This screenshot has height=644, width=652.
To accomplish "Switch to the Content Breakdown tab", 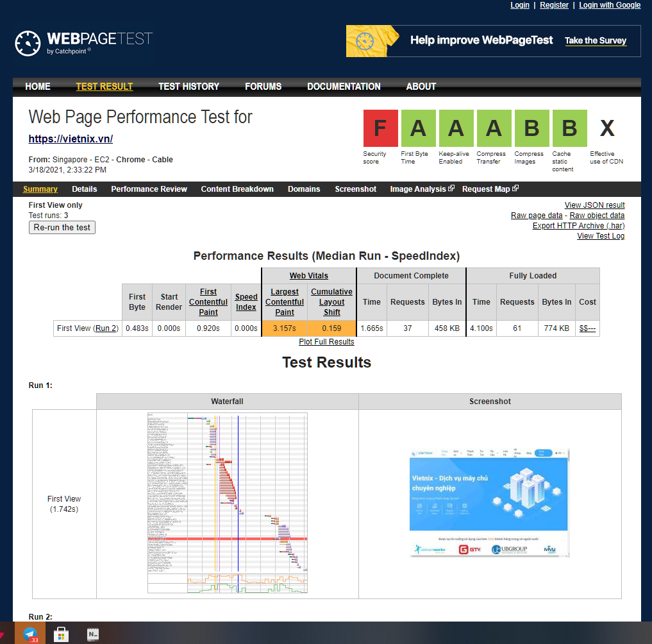I will (x=238, y=189).
